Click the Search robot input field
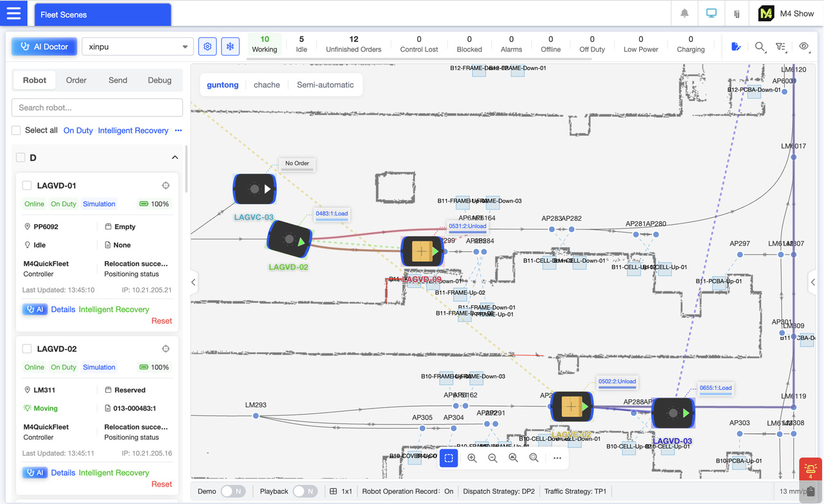This screenshot has height=504, width=824. click(97, 107)
